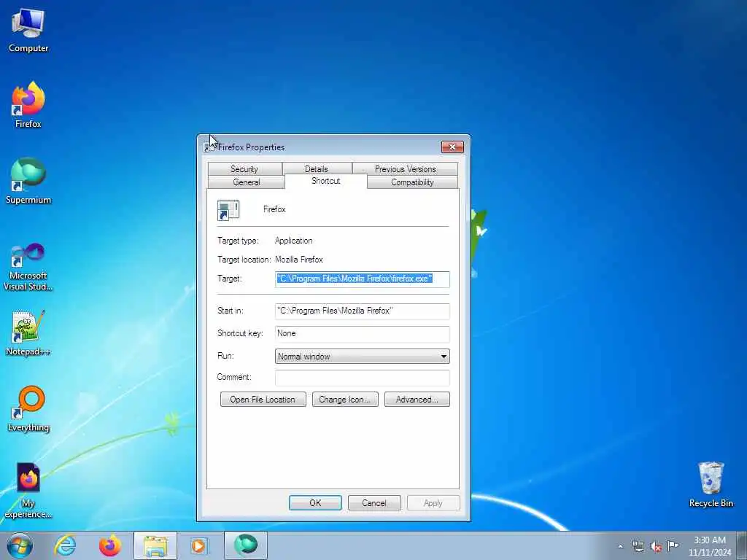Open the Advanced shortcut options
Viewport: 747px width, 560px height.
(417, 400)
